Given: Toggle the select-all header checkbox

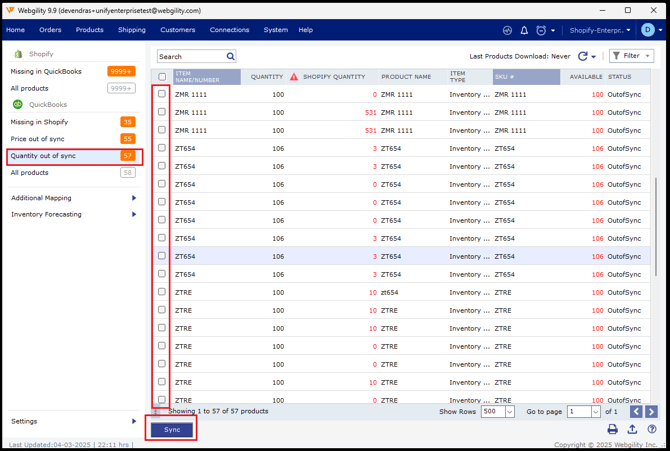Looking at the screenshot, I should tap(162, 77).
